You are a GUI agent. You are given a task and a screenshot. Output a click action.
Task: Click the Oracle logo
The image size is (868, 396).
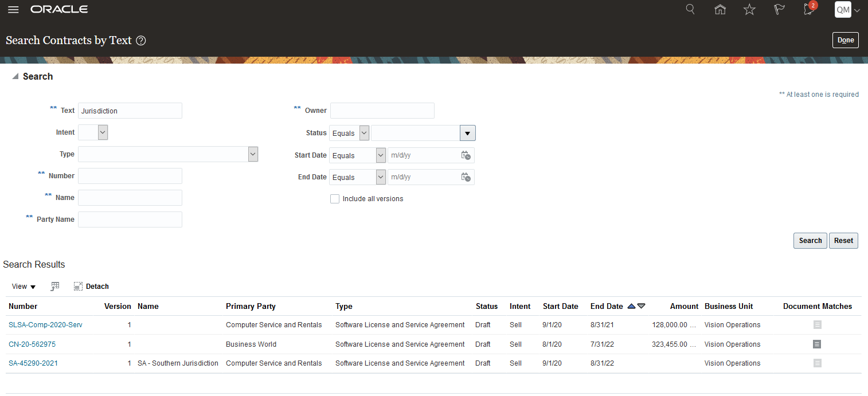click(59, 9)
